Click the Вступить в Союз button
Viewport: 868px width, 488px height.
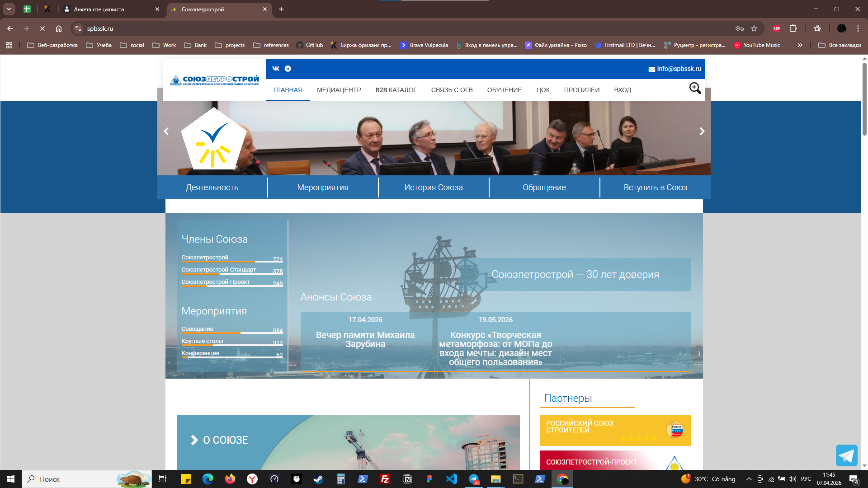point(655,188)
